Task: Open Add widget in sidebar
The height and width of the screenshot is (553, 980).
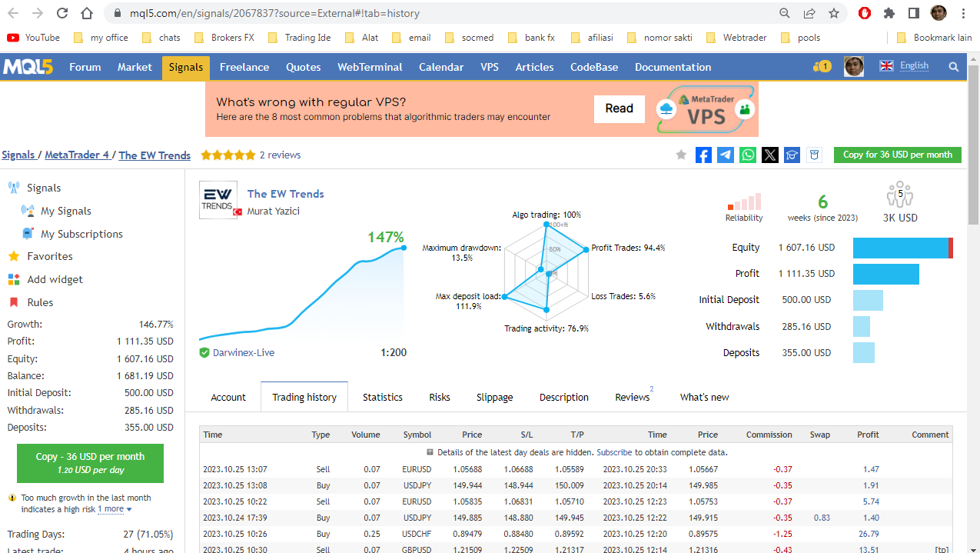Action: tap(55, 279)
